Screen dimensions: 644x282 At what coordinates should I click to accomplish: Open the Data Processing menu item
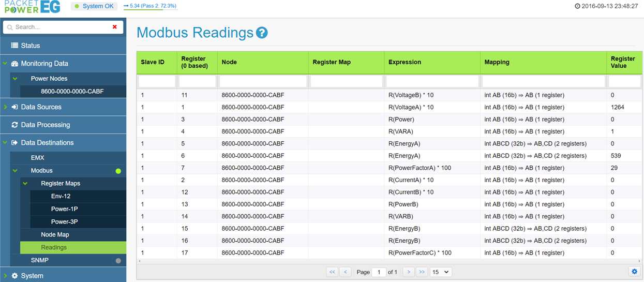pos(45,125)
